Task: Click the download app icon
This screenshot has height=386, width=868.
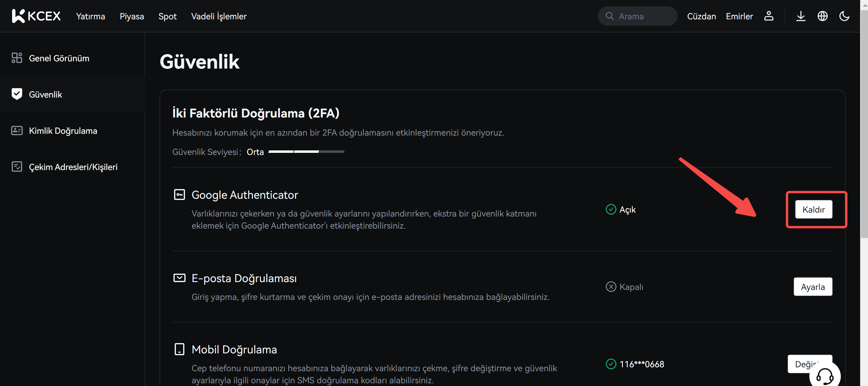Action: coord(801,16)
